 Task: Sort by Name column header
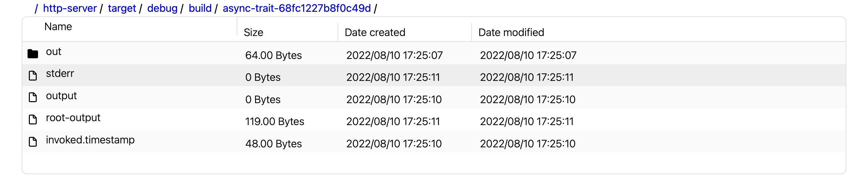(58, 27)
